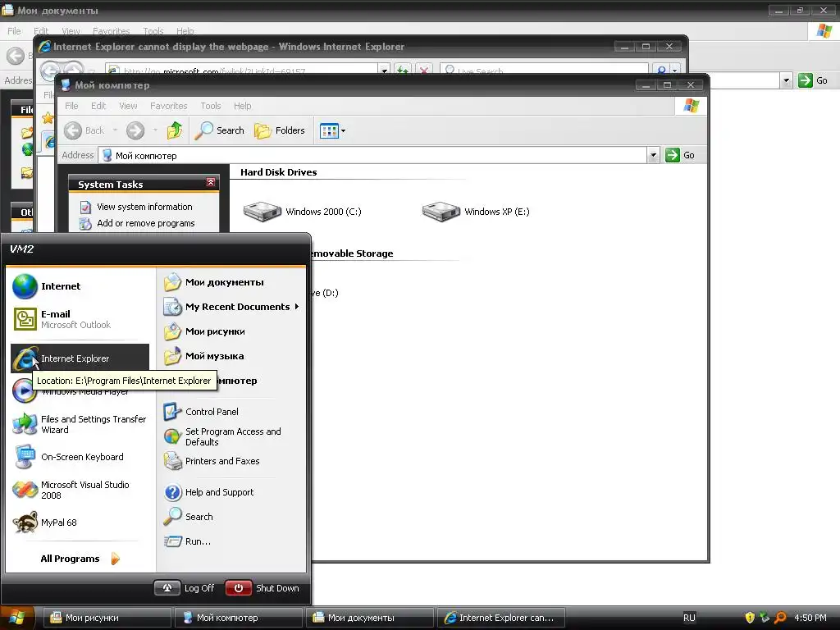Open MyPal 68 browser
Screen dimensions: 840x630
(80, 523)
